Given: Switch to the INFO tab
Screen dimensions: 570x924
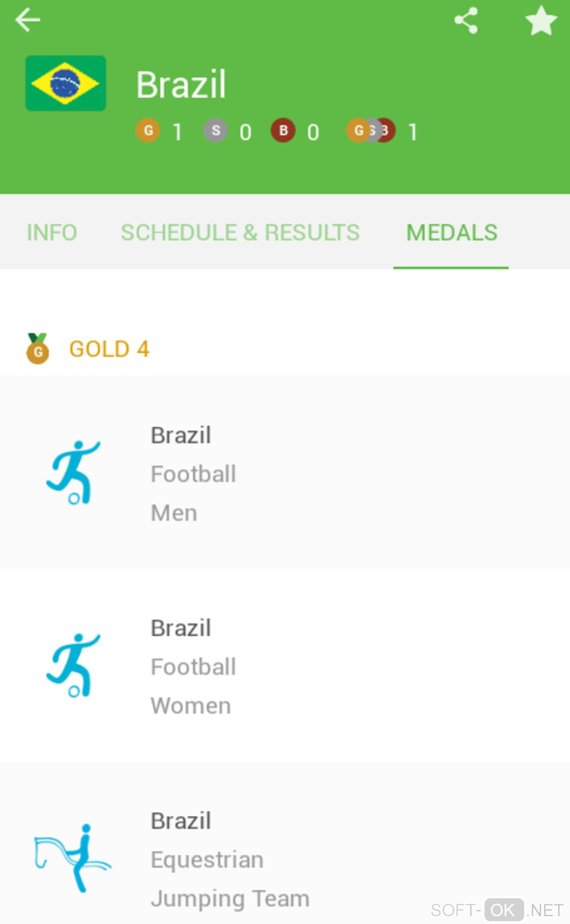Looking at the screenshot, I should pos(52,232).
